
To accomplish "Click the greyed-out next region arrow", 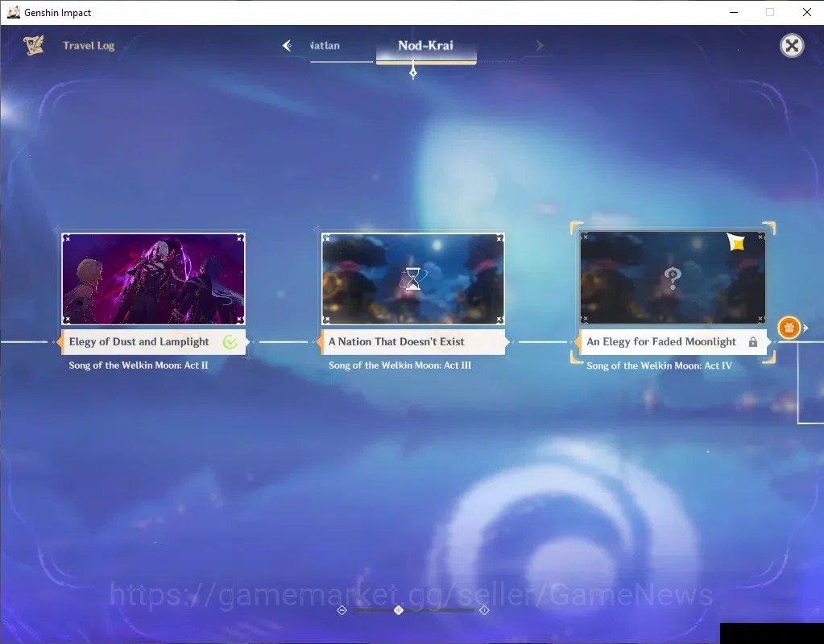I will 540,46.
